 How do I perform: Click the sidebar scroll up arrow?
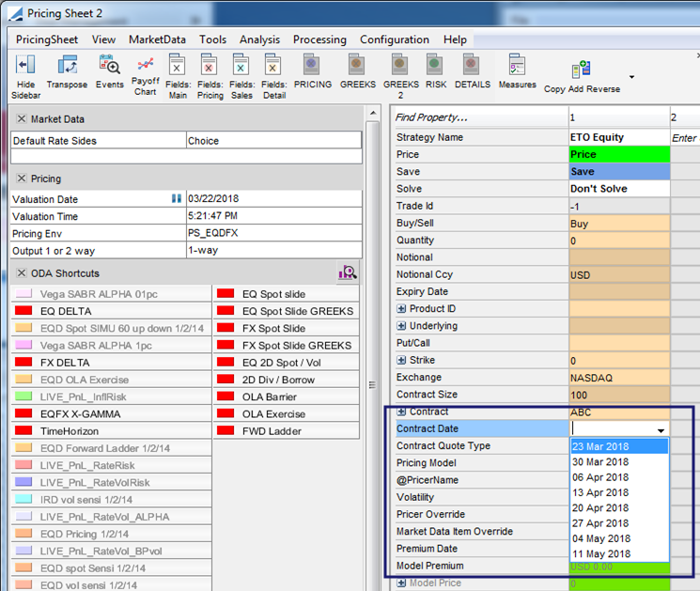coord(373,113)
